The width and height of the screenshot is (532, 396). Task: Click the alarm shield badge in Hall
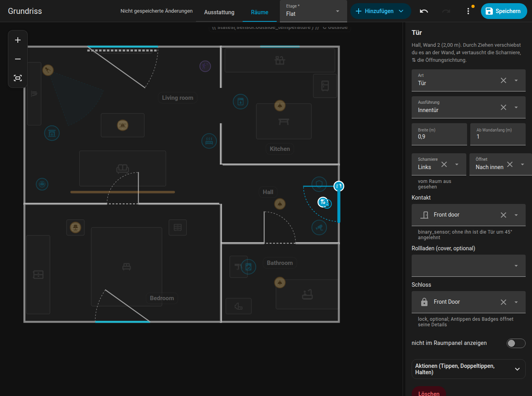tap(319, 184)
